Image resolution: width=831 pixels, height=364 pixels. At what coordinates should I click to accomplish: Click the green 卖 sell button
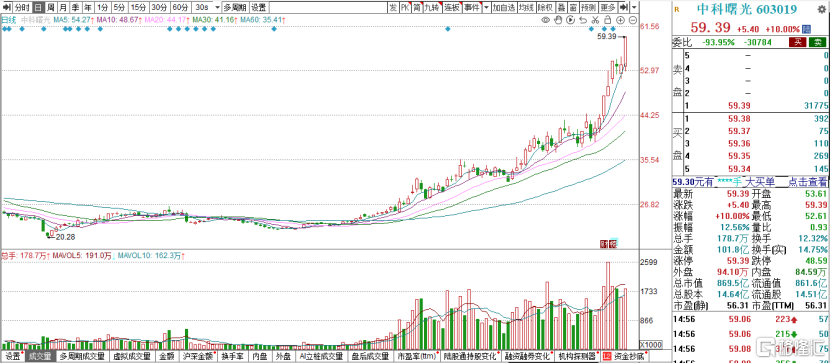pyautogui.click(x=818, y=42)
